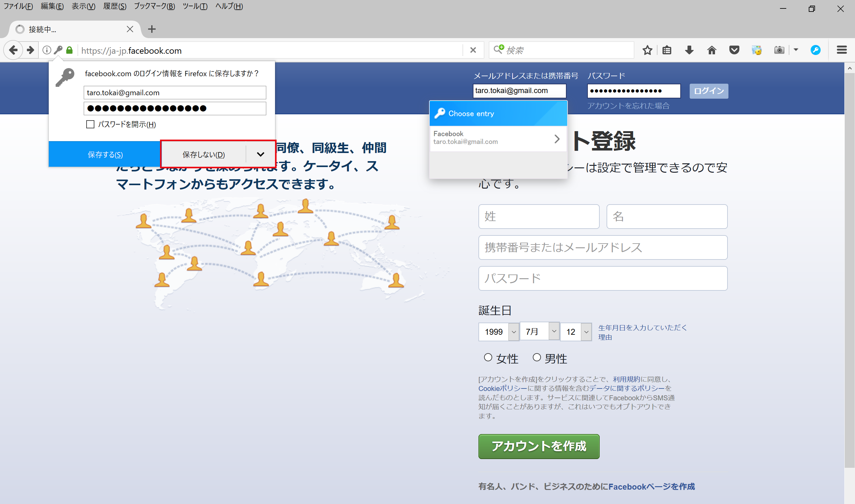
Task: Click the アカウントを作成 green button
Action: click(x=539, y=446)
